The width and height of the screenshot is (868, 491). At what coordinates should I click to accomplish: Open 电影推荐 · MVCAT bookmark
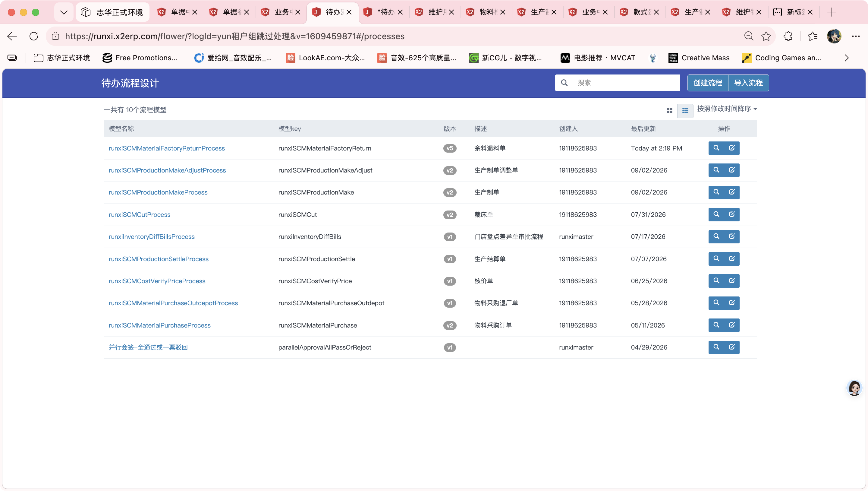tap(598, 58)
